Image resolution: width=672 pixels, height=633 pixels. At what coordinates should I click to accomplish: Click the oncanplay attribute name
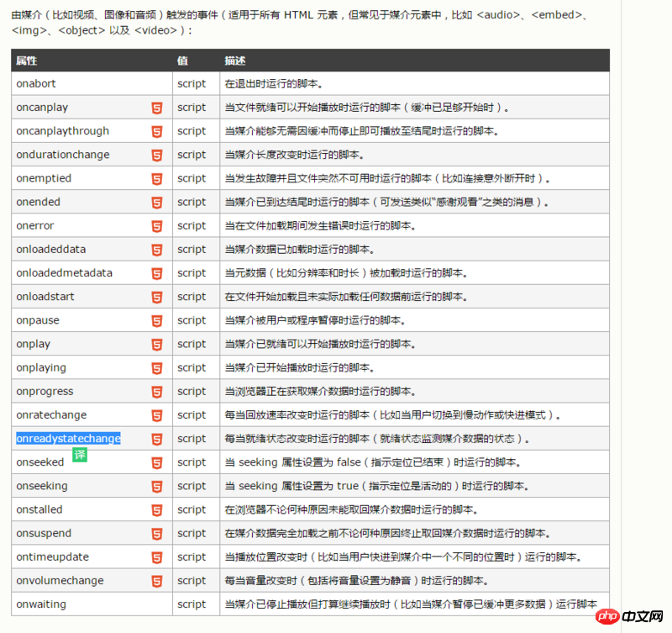[42, 108]
